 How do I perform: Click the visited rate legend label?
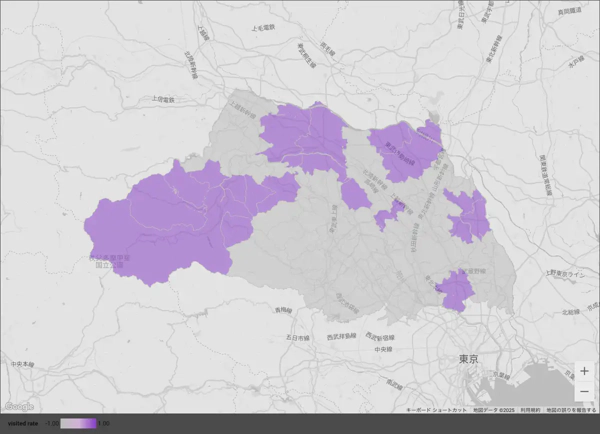(22, 424)
